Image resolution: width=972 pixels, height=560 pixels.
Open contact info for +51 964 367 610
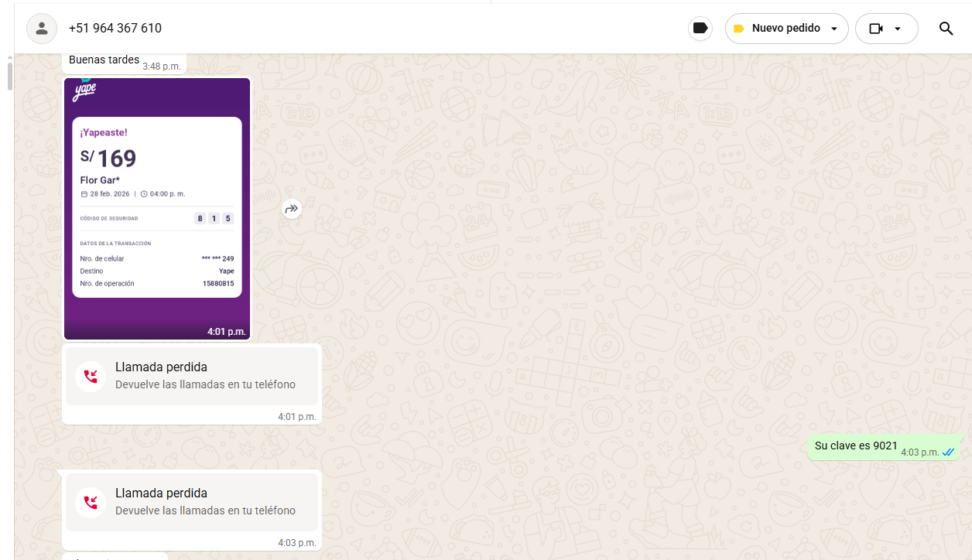(x=115, y=29)
